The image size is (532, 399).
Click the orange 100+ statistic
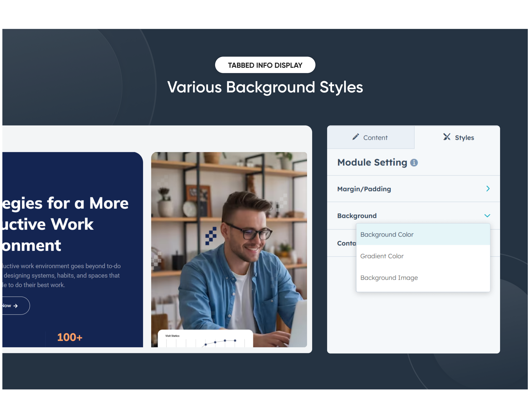click(x=70, y=337)
